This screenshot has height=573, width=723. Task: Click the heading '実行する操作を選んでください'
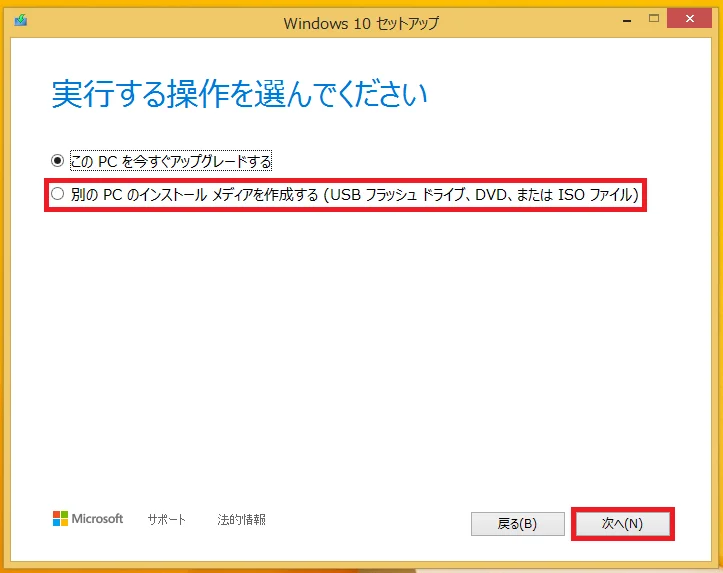click(x=240, y=94)
